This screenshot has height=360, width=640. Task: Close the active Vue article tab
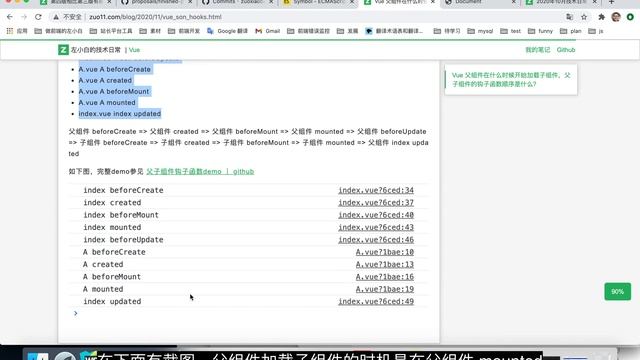(433, 2)
